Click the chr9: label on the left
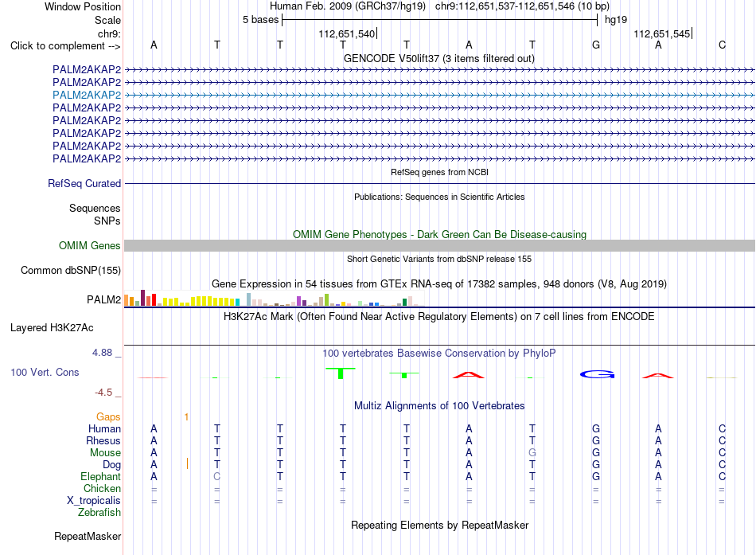Screen dimensions: 756x555 109,33
